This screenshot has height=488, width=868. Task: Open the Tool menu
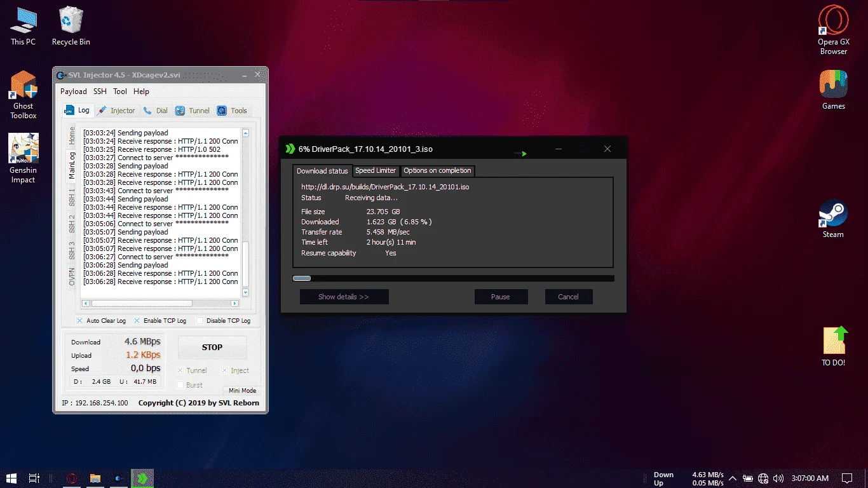(x=120, y=91)
